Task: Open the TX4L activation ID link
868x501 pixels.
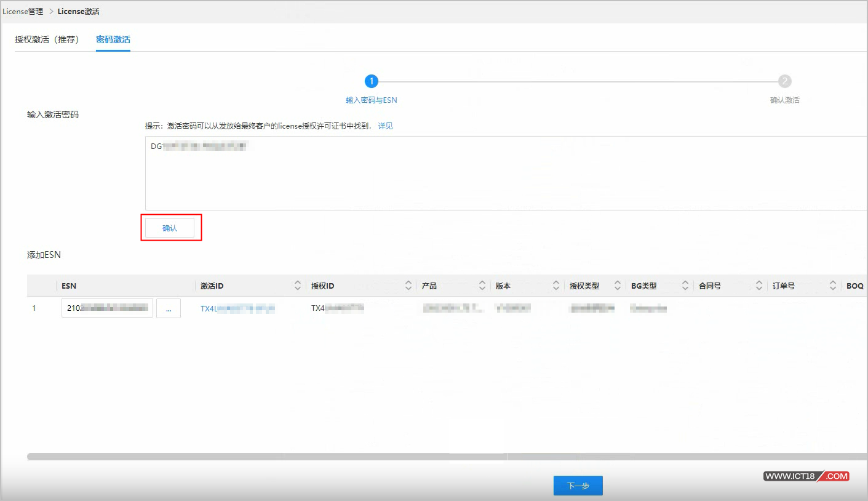Action: [x=237, y=308]
